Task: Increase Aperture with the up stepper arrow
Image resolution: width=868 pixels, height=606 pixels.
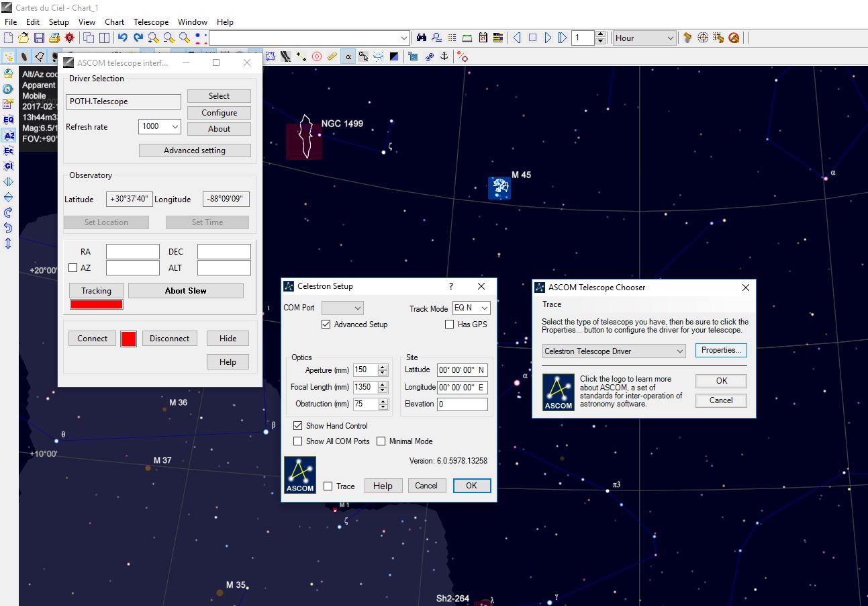Action: (383, 367)
